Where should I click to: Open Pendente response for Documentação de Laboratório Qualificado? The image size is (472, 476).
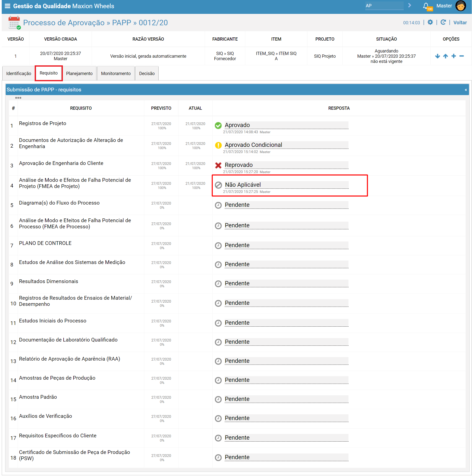click(x=286, y=342)
